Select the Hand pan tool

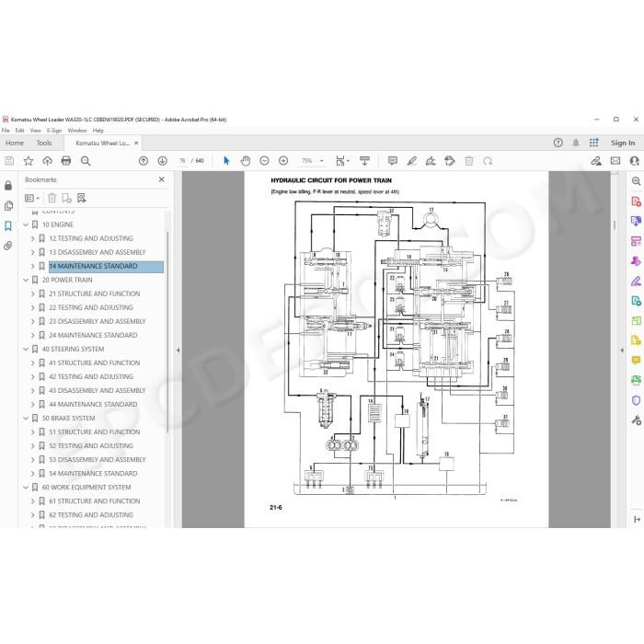(246, 161)
